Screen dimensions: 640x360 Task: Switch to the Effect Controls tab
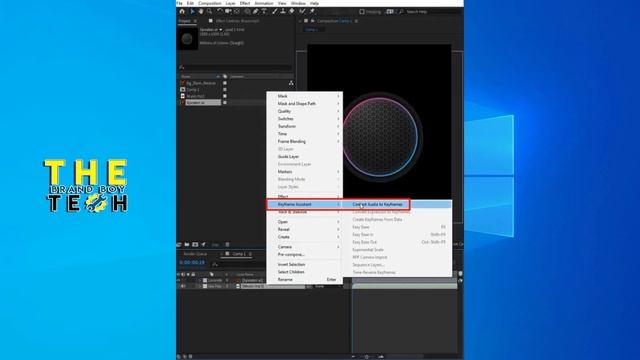coord(237,21)
